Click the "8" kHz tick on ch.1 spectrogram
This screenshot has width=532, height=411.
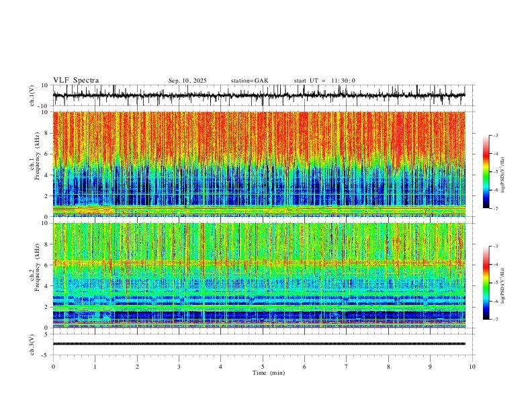point(46,133)
